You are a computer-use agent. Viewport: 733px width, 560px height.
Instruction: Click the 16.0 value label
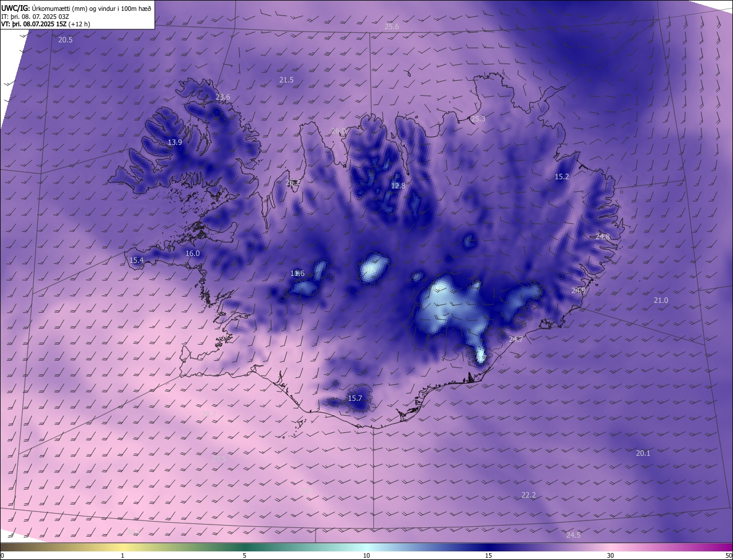(x=192, y=254)
